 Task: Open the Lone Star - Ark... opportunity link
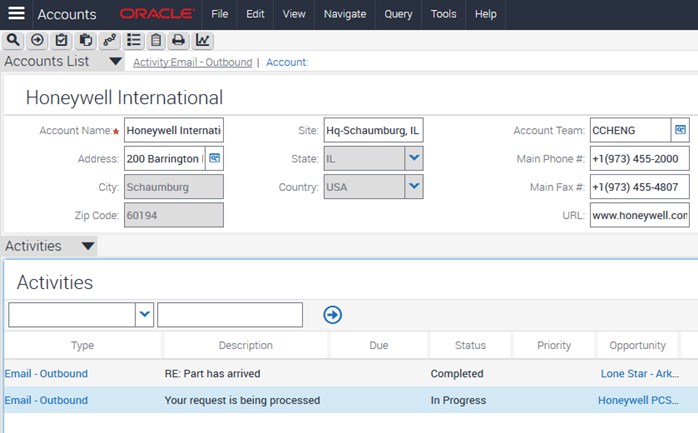coord(640,373)
